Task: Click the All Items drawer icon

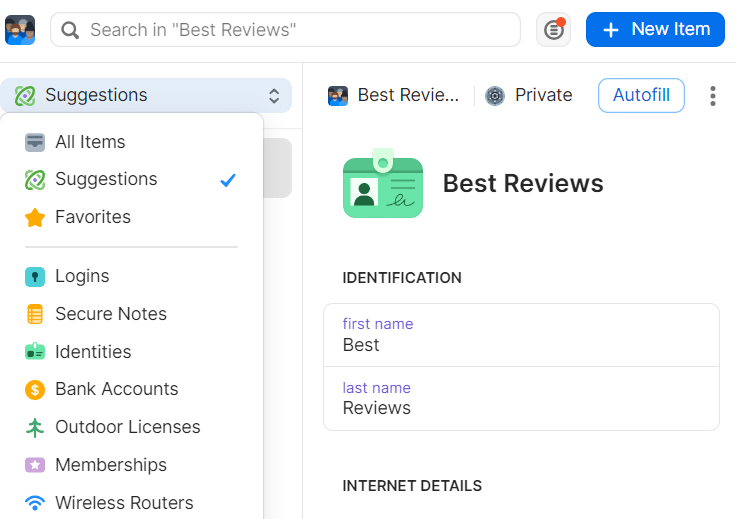Action: pyautogui.click(x=35, y=142)
